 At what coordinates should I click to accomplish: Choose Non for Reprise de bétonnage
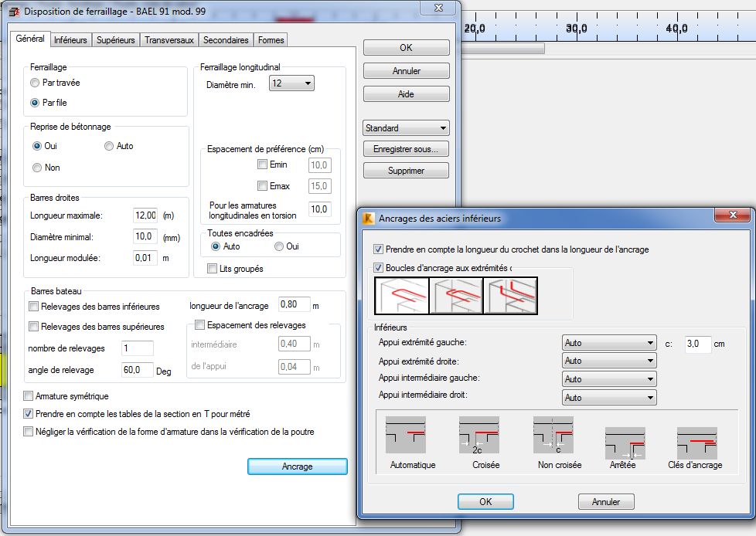(37, 168)
